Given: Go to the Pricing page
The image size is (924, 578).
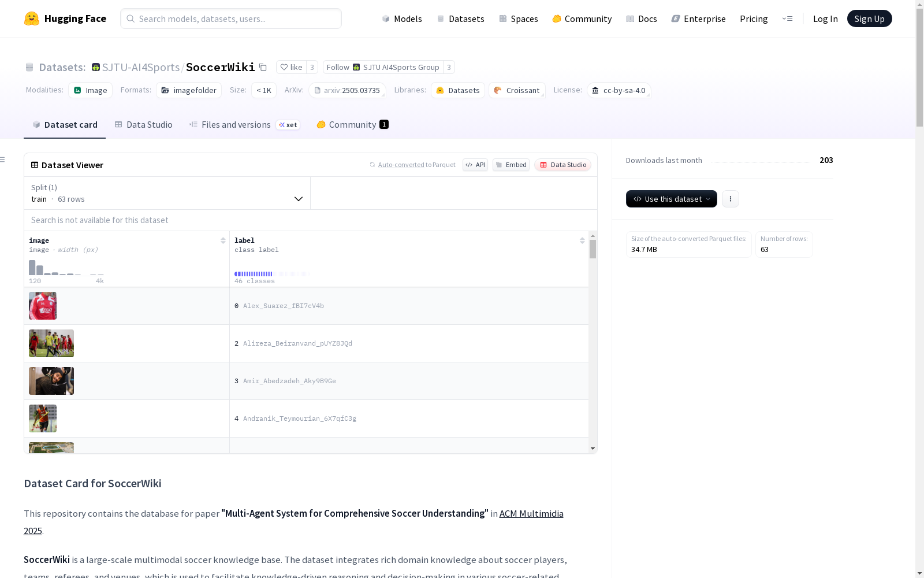Looking at the screenshot, I should (754, 18).
